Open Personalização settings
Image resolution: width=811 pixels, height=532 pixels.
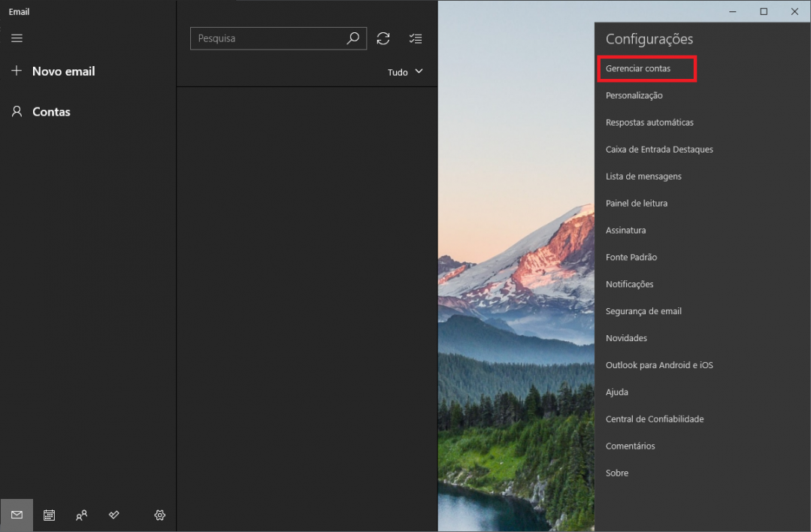pos(634,95)
